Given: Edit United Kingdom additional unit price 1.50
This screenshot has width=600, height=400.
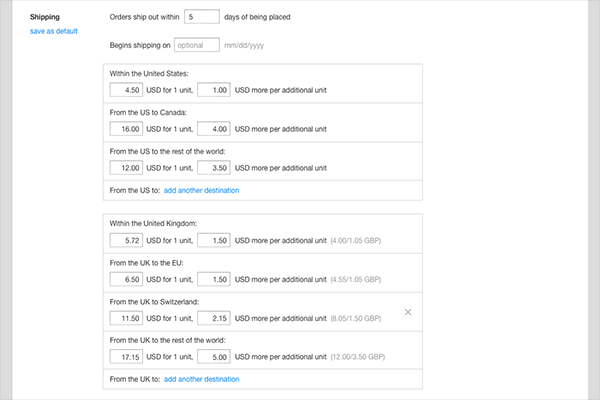Looking at the screenshot, I should tap(214, 241).
